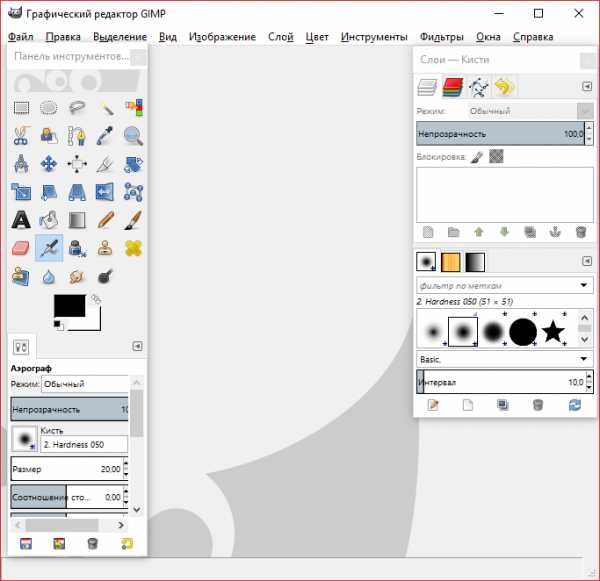Open the Файл menu
Image resolution: width=600 pixels, height=581 pixels.
pos(21,37)
